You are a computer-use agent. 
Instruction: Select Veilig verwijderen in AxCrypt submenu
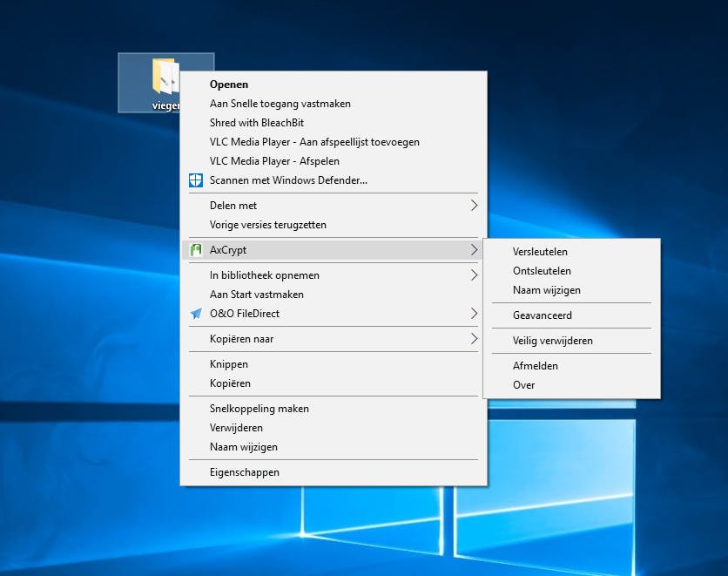(552, 341)
